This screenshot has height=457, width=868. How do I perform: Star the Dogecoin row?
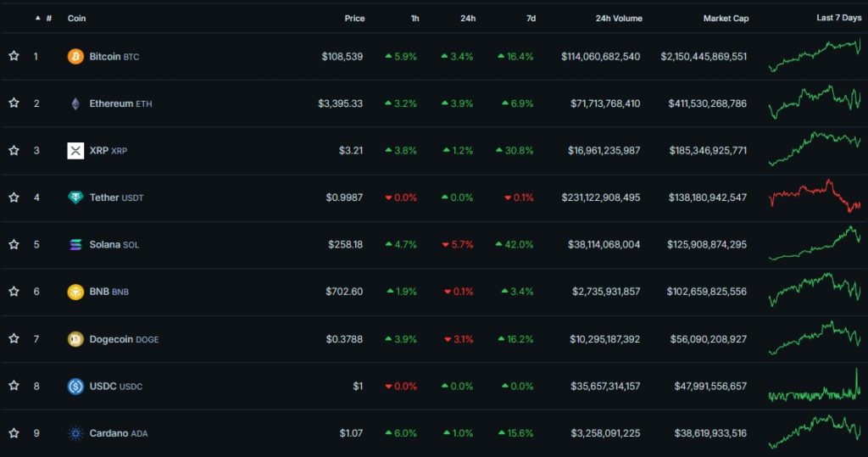click(14, 338)
